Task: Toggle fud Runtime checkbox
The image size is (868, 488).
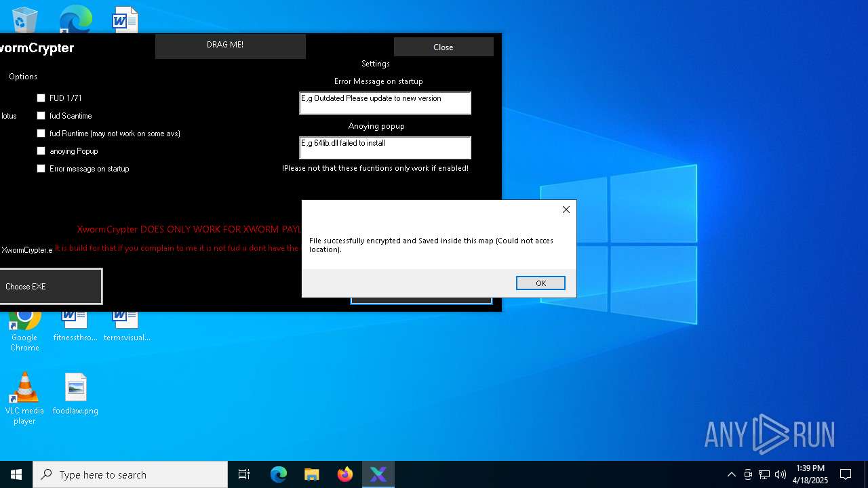Action: pyautogui.click(x=41, y=134)
